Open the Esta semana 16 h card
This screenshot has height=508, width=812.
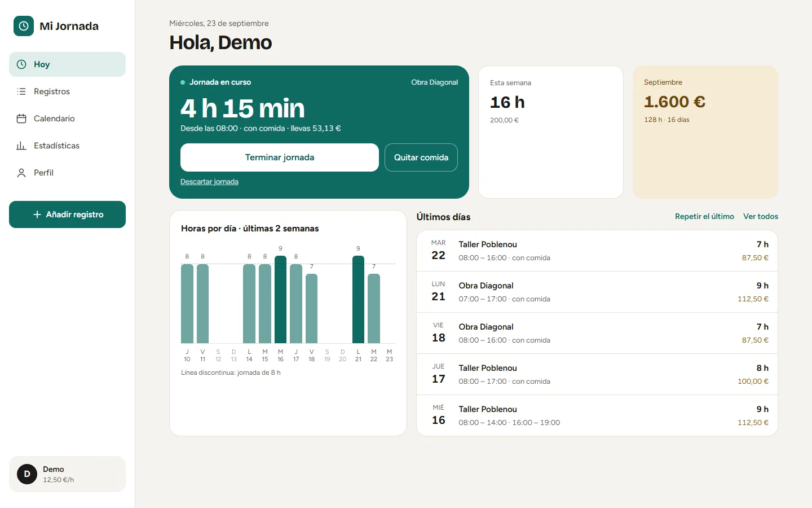(x=551, y=132)
